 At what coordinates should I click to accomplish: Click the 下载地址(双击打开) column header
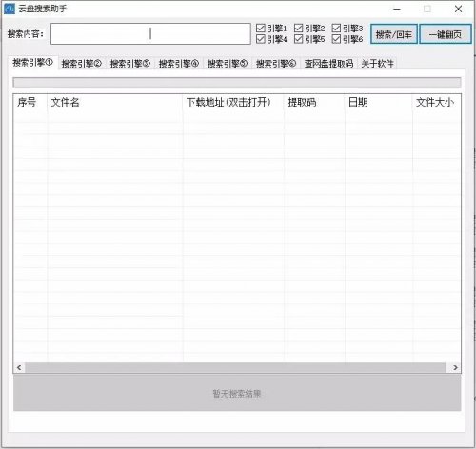pyautogui.click(x=233, y=102)
